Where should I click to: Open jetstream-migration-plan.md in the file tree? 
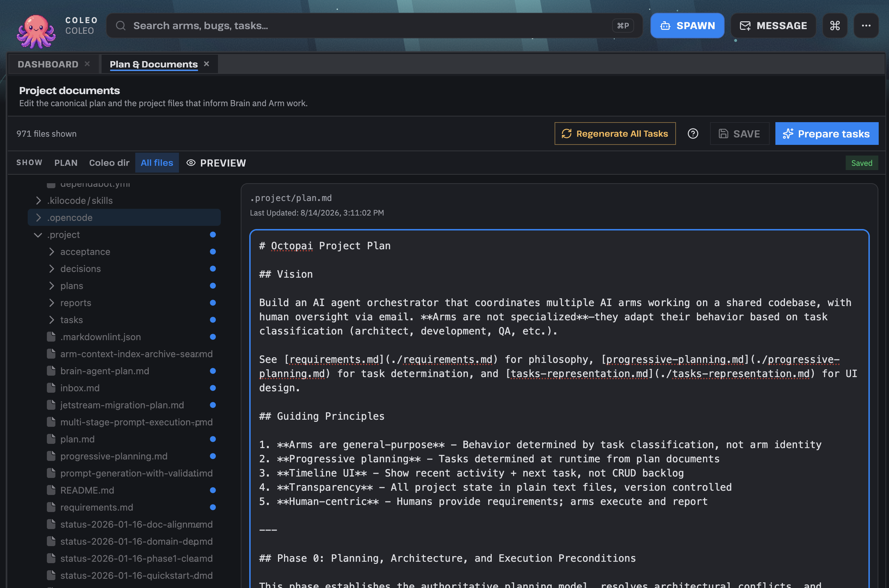122,405
